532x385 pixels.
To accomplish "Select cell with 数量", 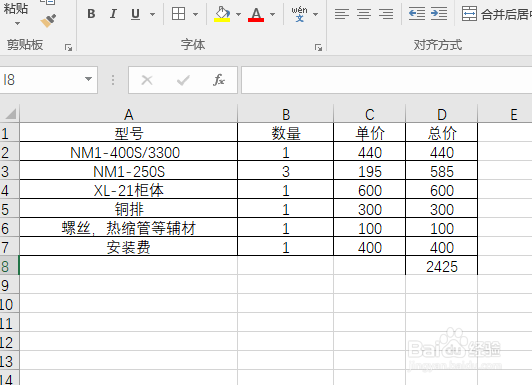I will tap(286, 133).
